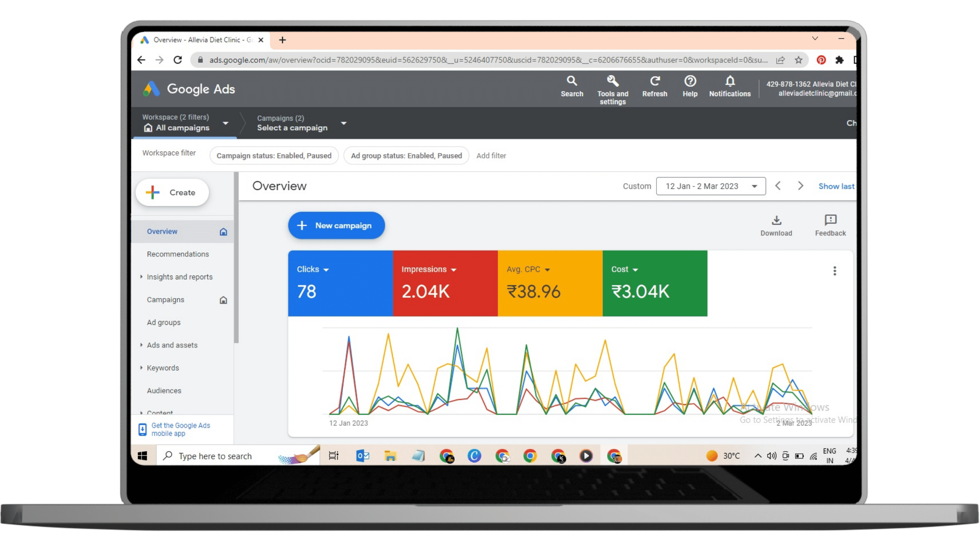Click the New campaign button
The width and height of the screenshot is (980, 551).
[x=336, y=225]
